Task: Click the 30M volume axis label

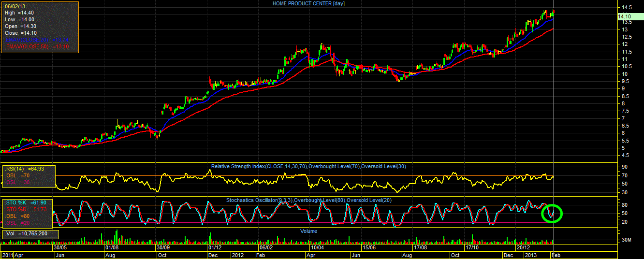Action: (626, 240)
